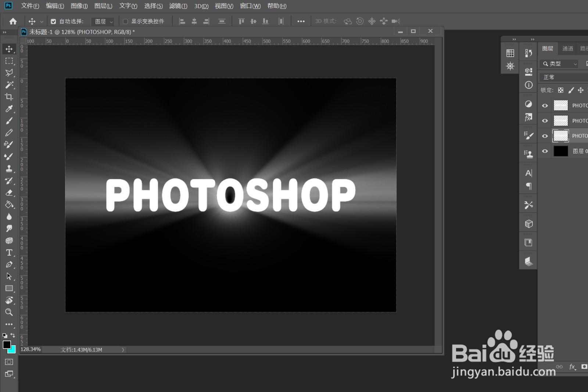This screenshot has width=588, height=392.
Task: Open the Auto-Select 图层 dropdown
Action: click(103, 21)
